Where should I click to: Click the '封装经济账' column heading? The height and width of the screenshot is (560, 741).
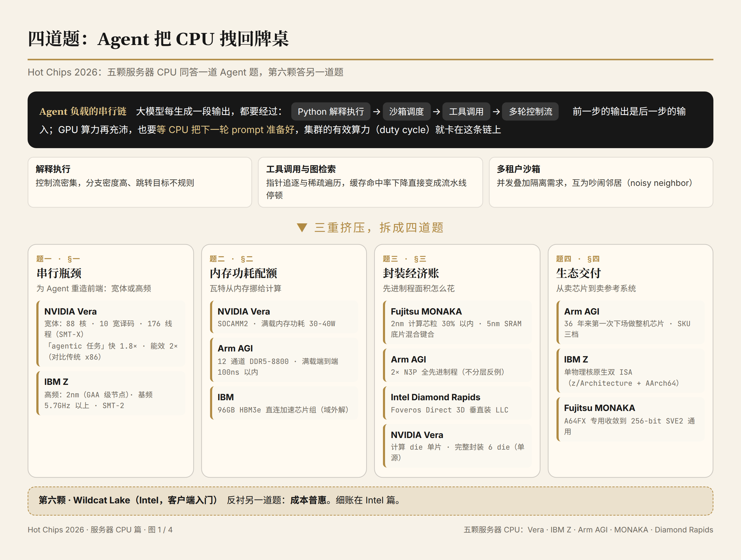pyautogui.click(x=411, y=273)
